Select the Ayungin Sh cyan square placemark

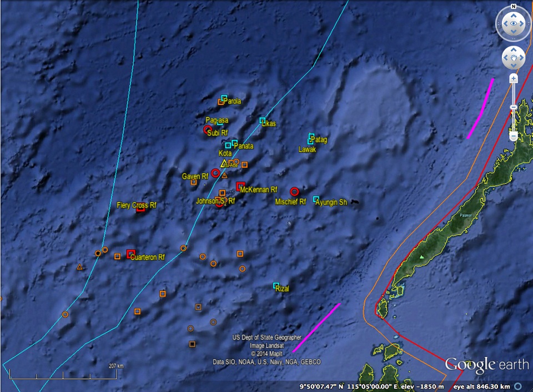coord(316,199)
